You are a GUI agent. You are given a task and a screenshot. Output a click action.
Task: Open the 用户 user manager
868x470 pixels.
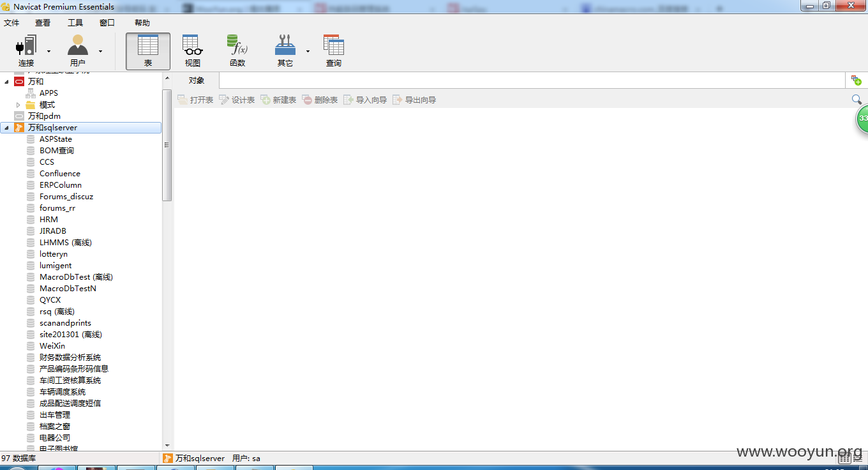point(78,51)
